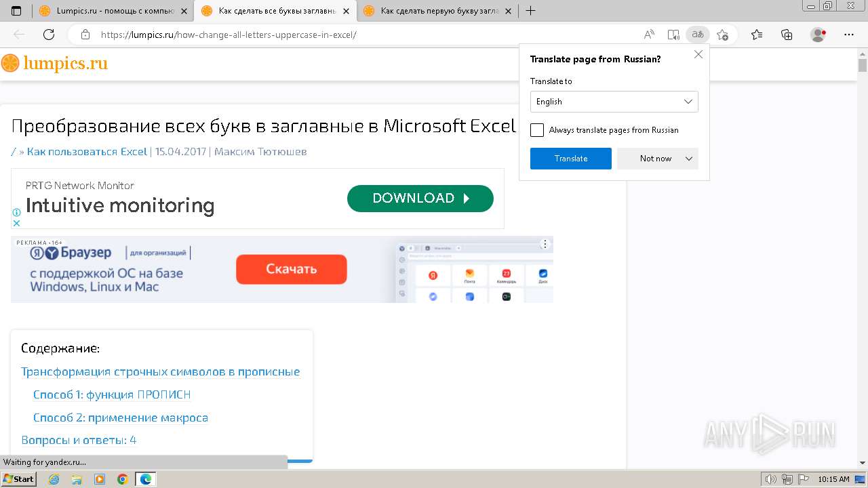Screen dimensions: 868x488
Task: Close the Lumpics.ru help tab
Action: tap(184, 11)
